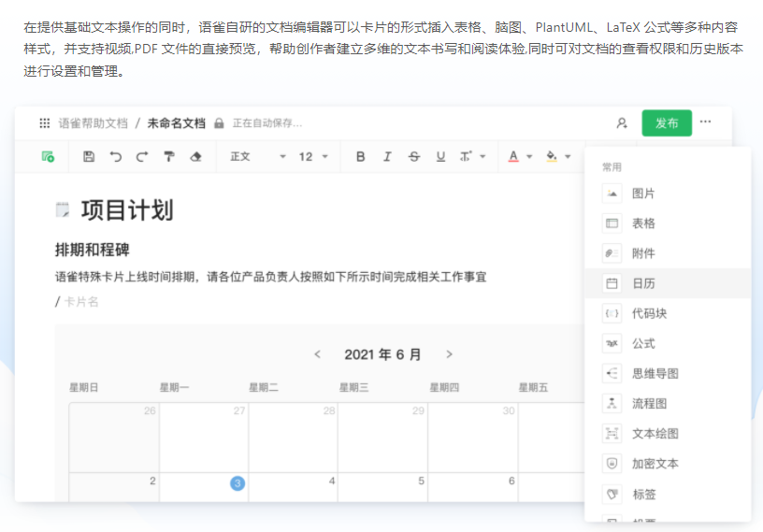Viewport: 763px width, 532px height.
Task: Redo the last action
Action: coord(142,157)
